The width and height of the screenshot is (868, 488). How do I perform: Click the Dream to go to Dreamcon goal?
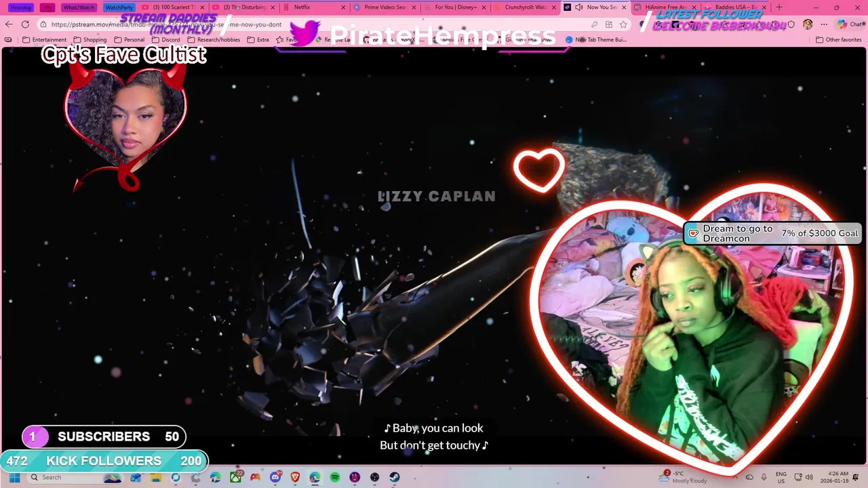click(772, 233)
